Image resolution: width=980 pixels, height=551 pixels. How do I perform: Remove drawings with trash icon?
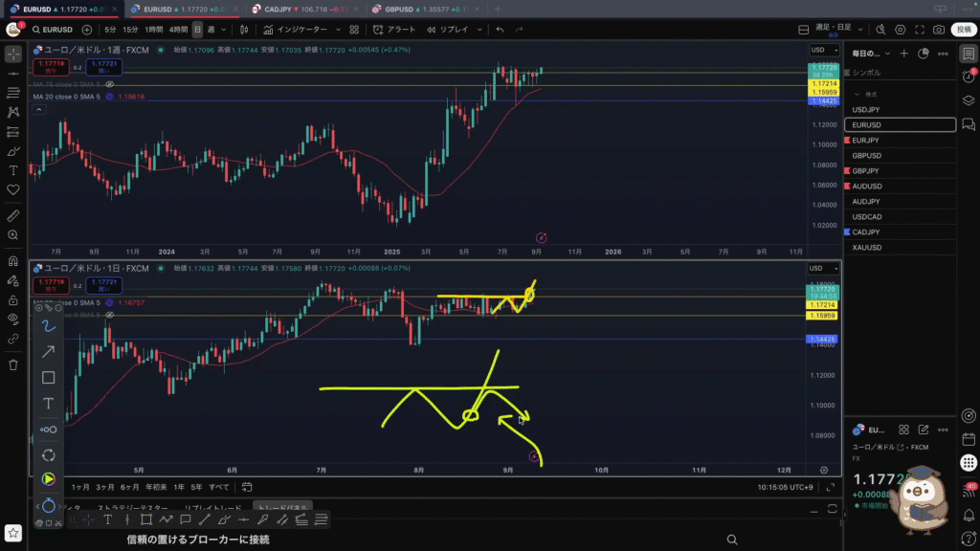click(x=13, y=364)
